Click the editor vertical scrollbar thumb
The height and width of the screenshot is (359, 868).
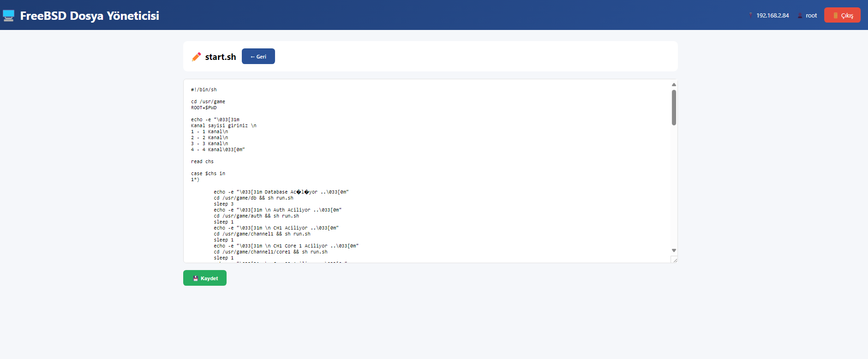click(674, 107)
